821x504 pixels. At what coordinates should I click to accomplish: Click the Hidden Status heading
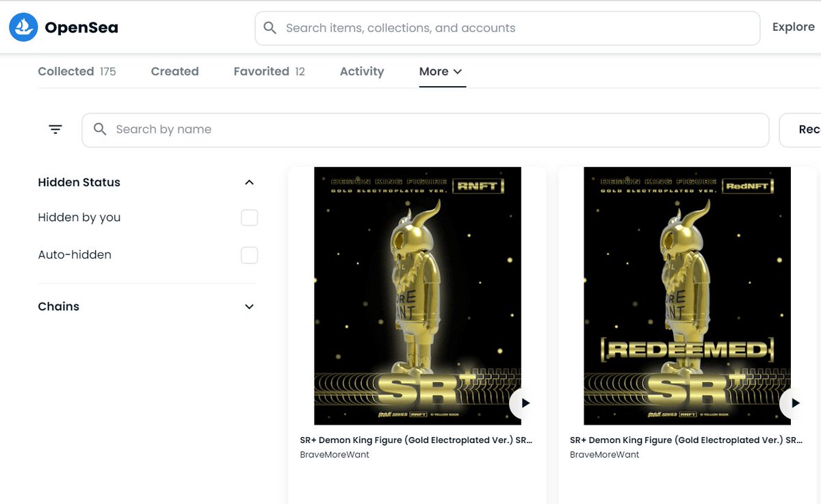pyautogui.click(x=79, y=183)
